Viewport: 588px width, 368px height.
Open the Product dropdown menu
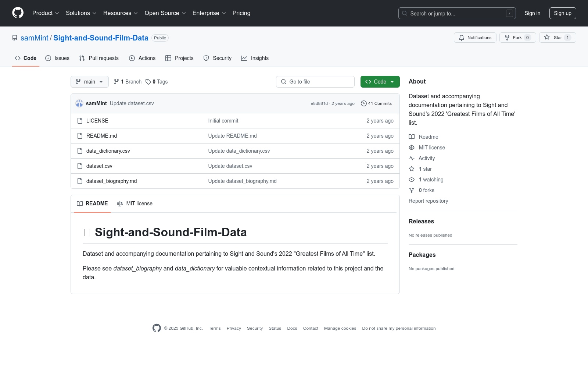point(46,13)
